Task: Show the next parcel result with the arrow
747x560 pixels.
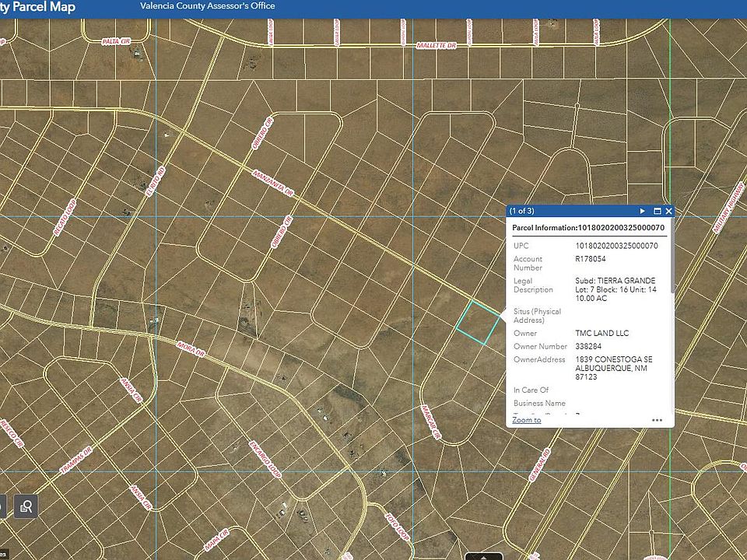Action: click(642, 211)
